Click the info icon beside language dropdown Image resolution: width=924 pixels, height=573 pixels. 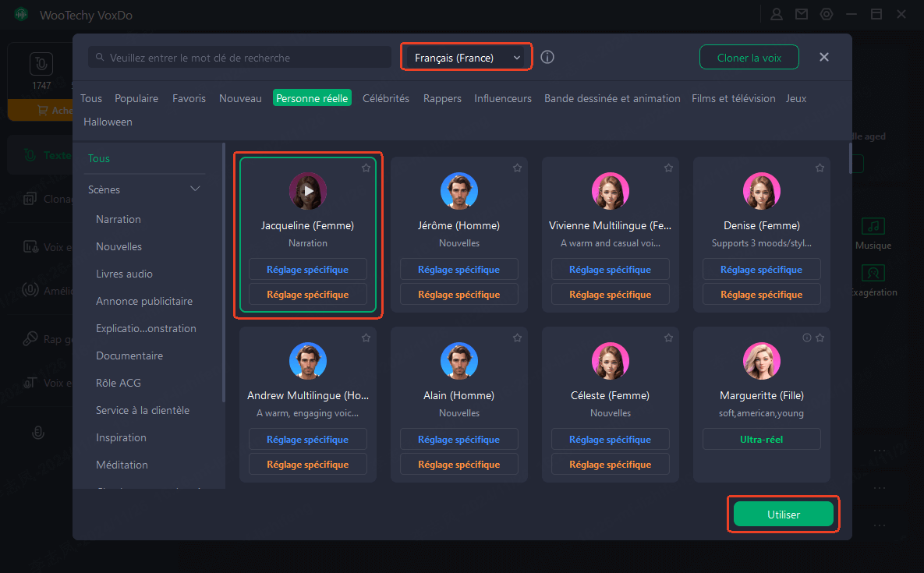click(x=547, y=58)
